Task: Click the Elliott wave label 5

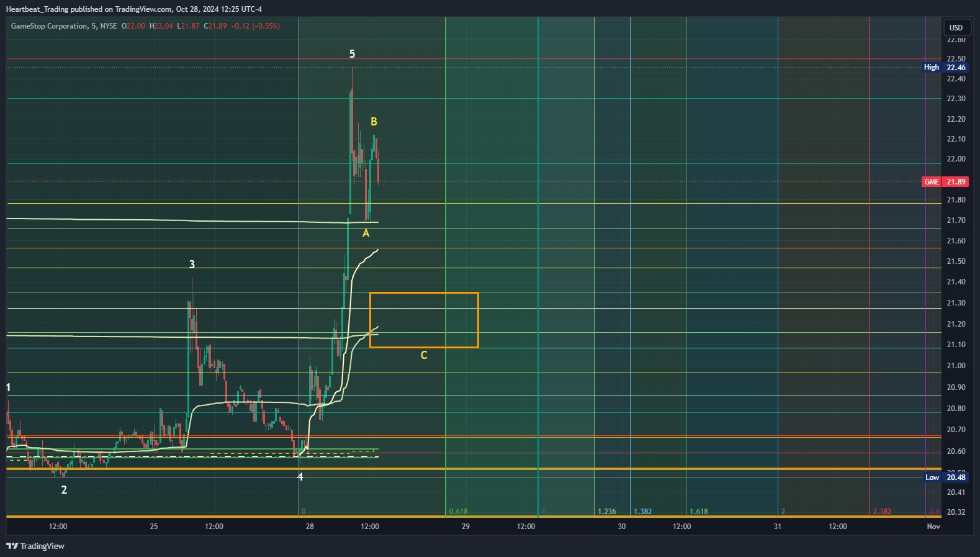Action: (x=352, y=54)
